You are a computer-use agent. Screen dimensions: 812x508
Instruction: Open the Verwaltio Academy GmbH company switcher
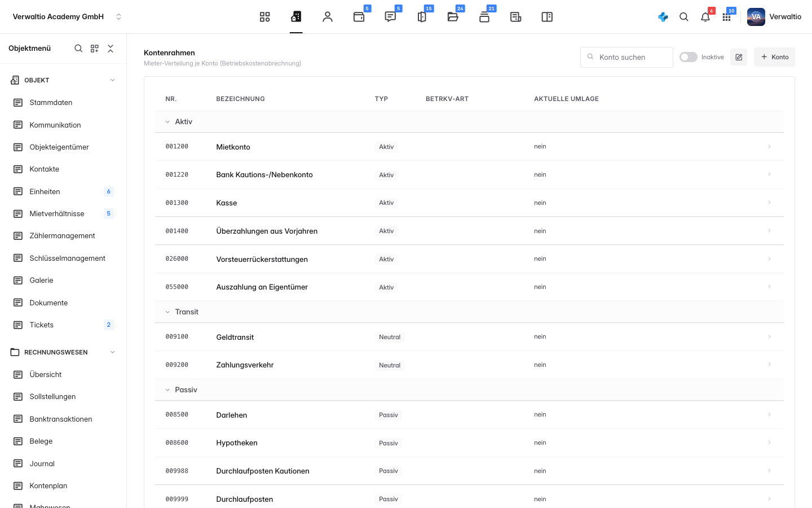point(67,17)
